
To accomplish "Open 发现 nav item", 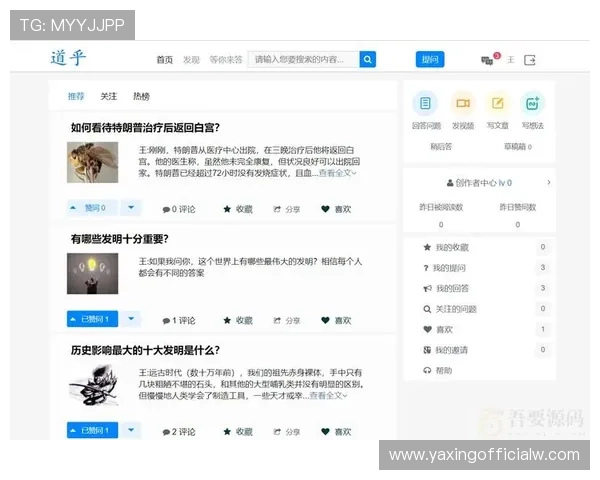I will [191, 60].
